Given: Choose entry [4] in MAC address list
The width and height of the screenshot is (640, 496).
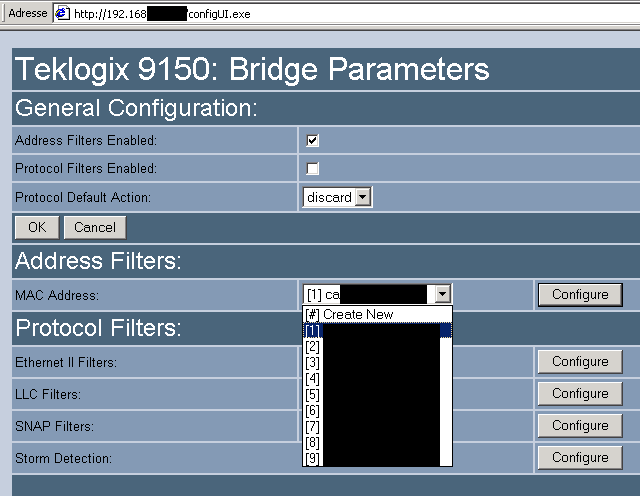Looking at the screenshot, I should (377, 378).
